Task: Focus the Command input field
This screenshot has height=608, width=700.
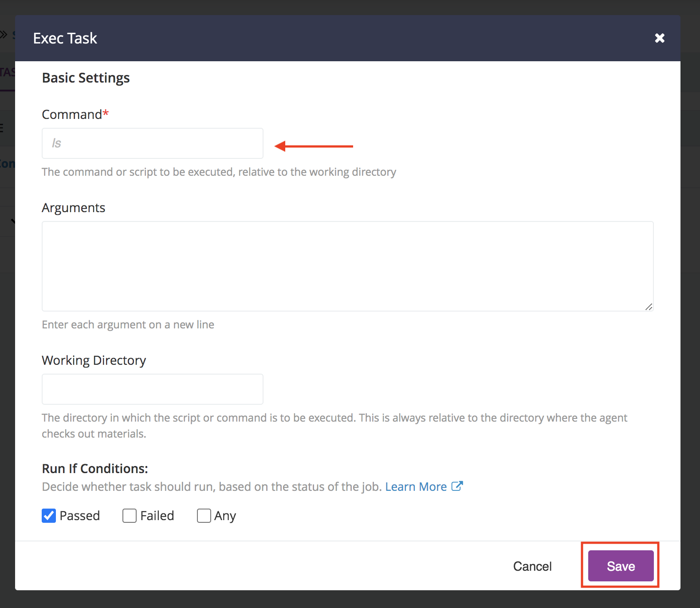Action: [152, 143]
